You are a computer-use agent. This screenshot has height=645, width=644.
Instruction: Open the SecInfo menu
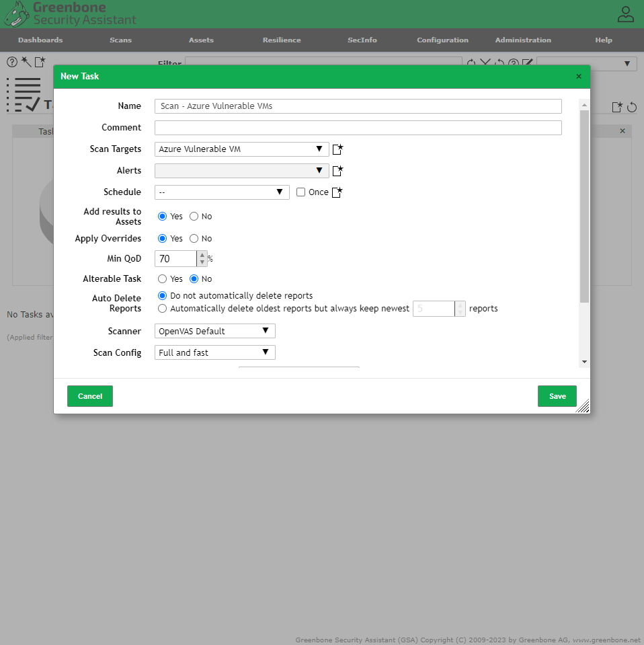(362, 40)
